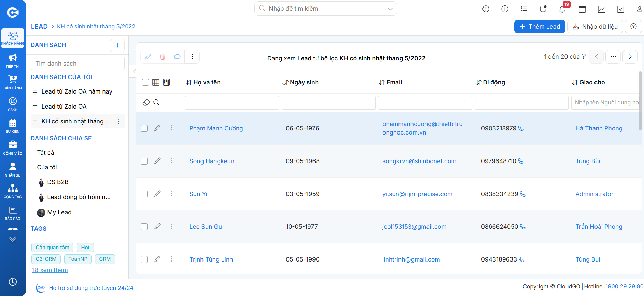This screenshot has width=644, height=296.
Task: Collapse the list side panel arrow
Action: (134, 71)
